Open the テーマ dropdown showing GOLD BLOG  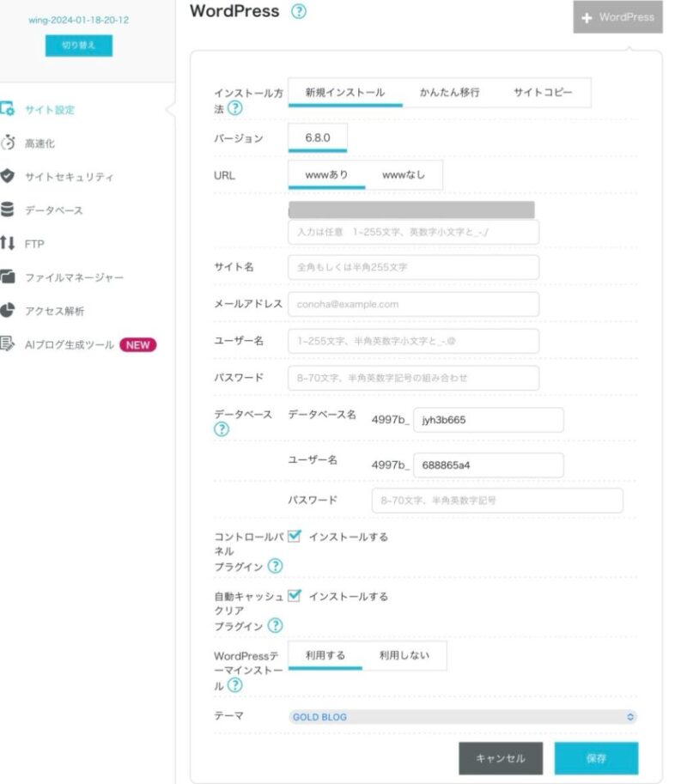[x=463, y=717]
